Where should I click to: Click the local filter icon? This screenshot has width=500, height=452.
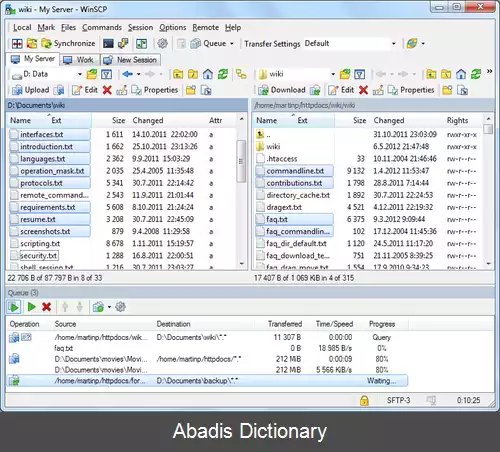(106, 74)
